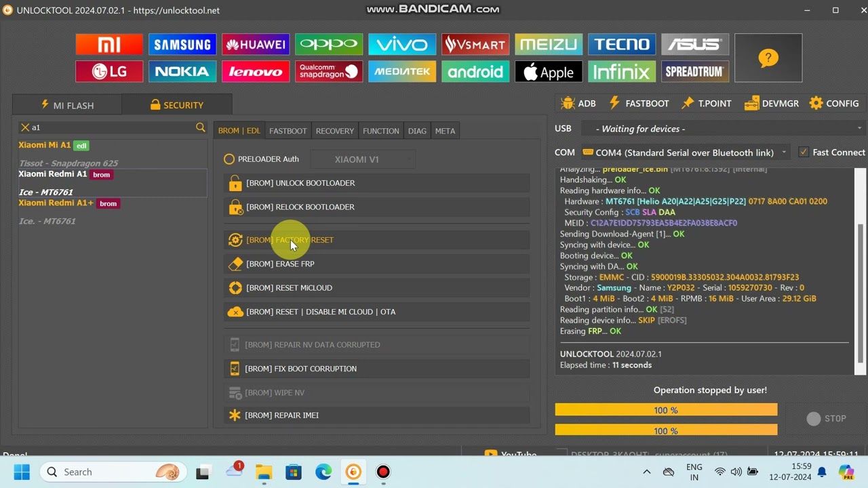Viewport: 868px width, 488px height.
Task: Click the lower 100 % progress bar
Action: click(x=666, y=430)
